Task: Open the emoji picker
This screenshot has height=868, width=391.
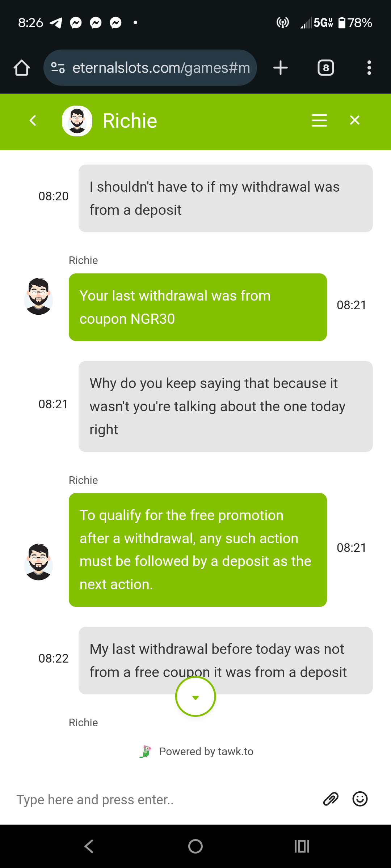Action: click(x=360, y=799)
